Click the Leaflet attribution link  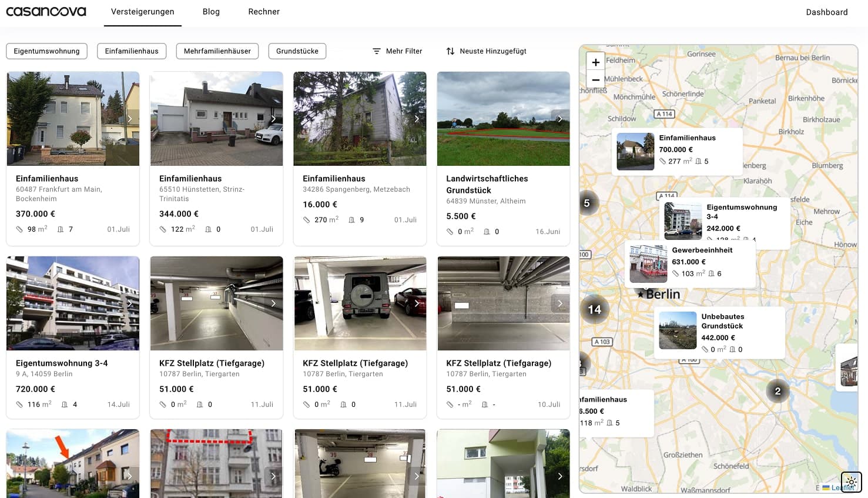pyautogui.click(x=843, y=488)
